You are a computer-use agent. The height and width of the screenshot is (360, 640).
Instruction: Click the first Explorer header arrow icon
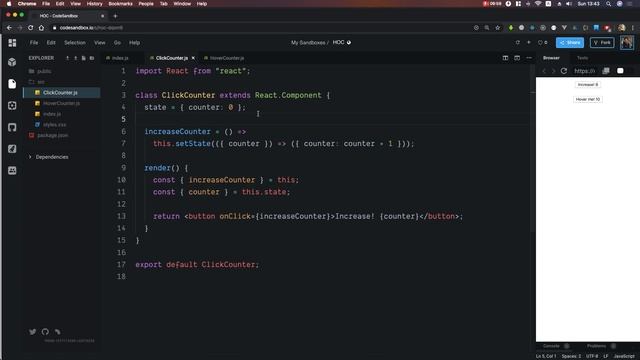click(x=67, y=58)
